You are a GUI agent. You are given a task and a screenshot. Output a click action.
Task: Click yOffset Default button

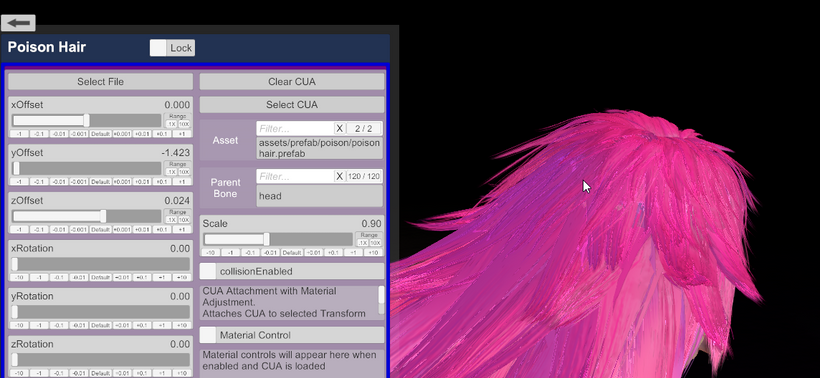click(100, 181)
